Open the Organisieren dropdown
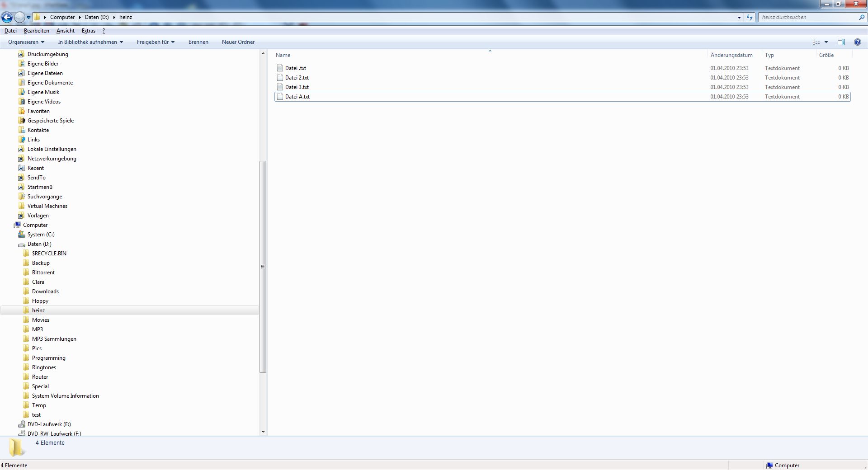 click(26, 42)
